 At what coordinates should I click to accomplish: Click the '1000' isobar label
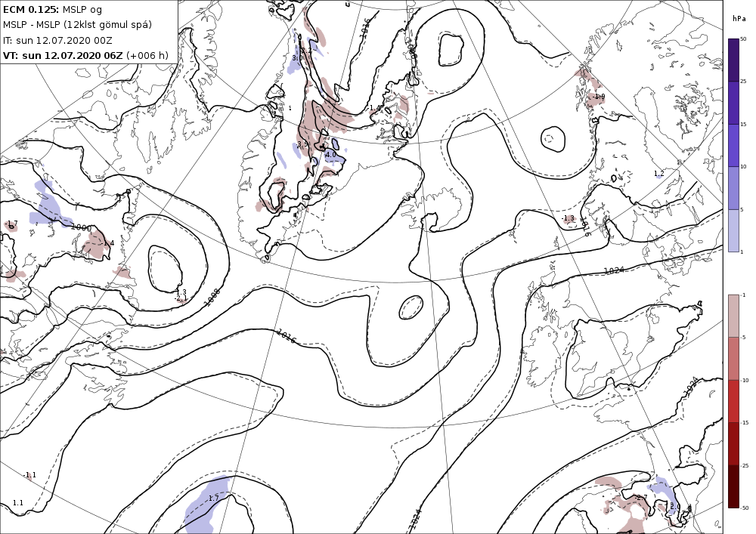tap(81, 227)
